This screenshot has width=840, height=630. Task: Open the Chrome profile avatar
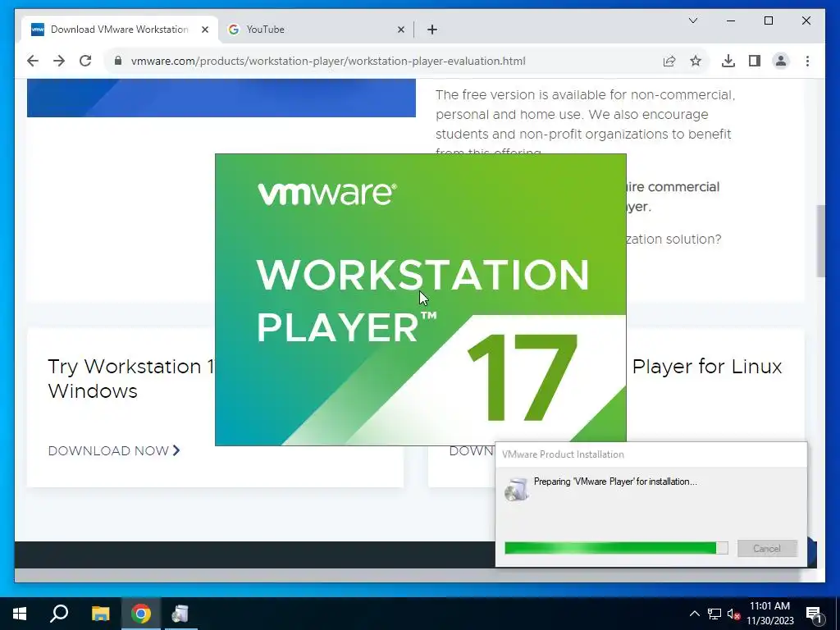pyautogui.click(x=781, y=61)
